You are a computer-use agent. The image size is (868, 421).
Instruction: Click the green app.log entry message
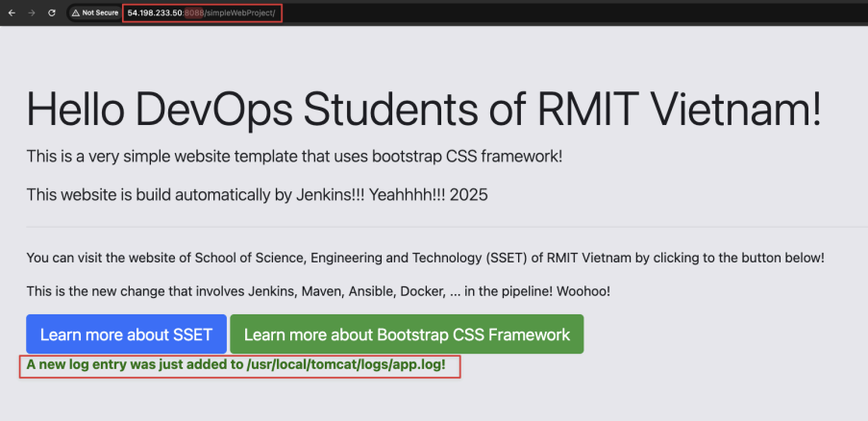click(236, 364)
